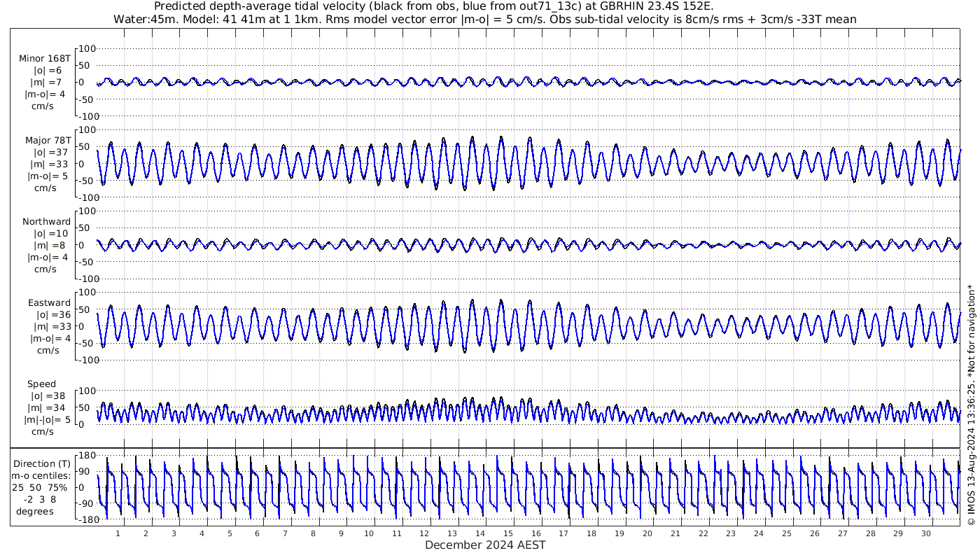Click the "|m|-|o|= 5" value in Speed panel

click(48, 420)
